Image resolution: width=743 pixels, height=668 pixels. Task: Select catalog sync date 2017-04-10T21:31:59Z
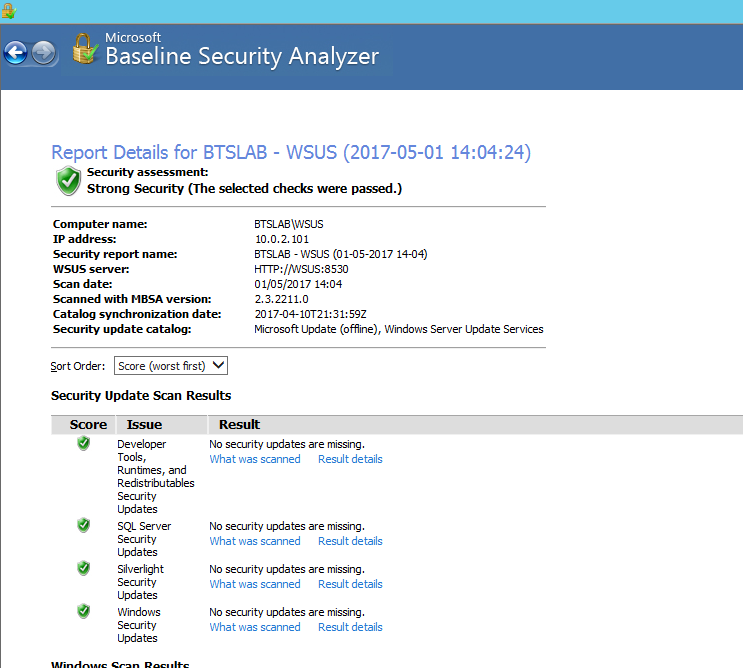click(310, 314)
